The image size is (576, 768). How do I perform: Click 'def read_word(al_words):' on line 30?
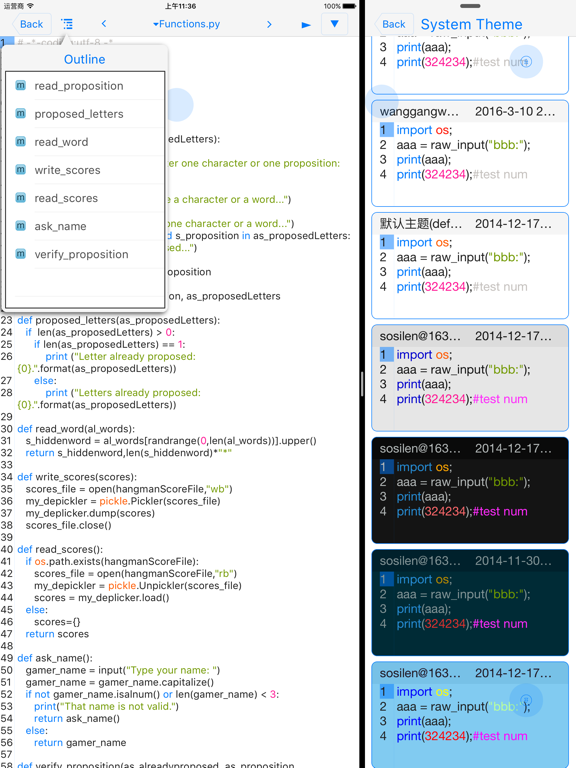[76, 429]
